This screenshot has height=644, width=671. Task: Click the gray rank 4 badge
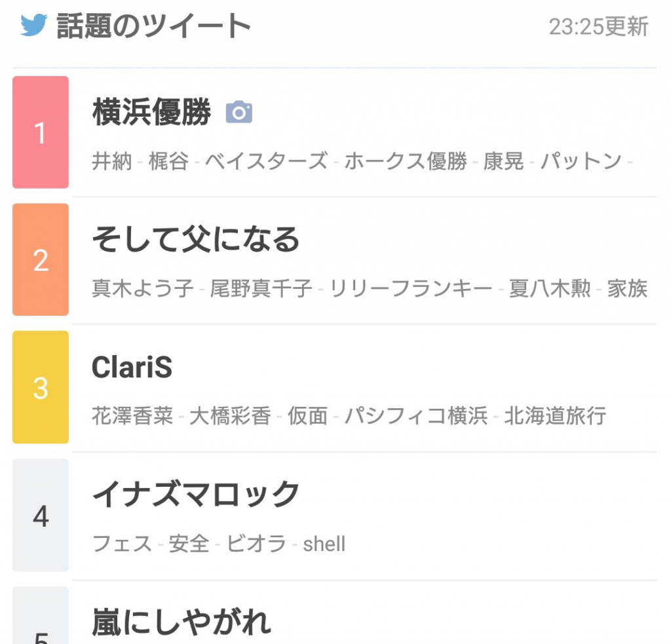[41, 515]
